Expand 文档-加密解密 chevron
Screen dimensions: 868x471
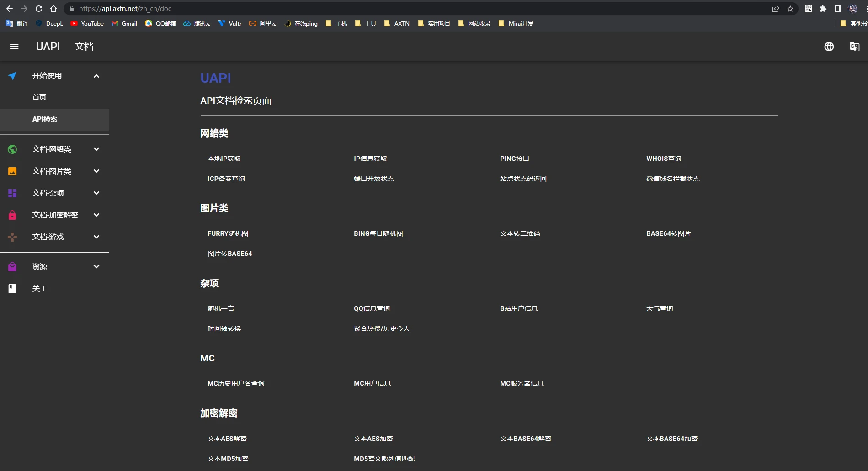[x=96, y=215]
